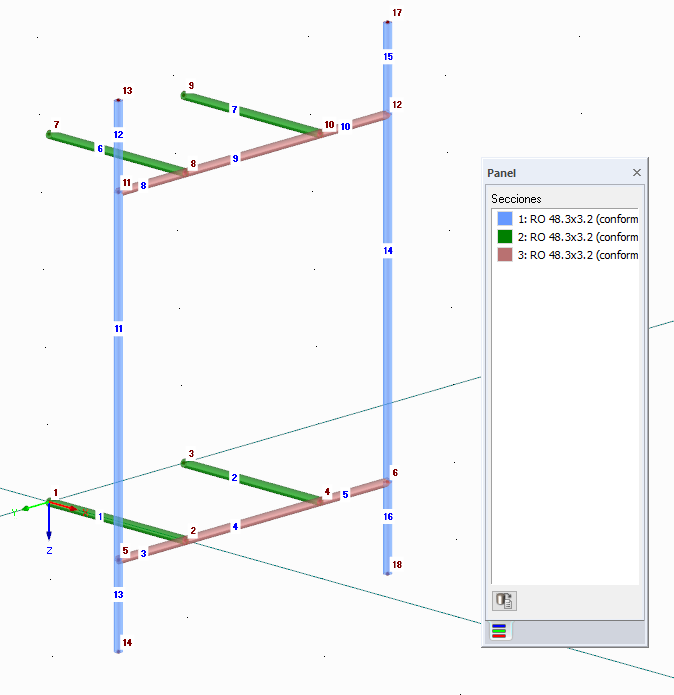Click blue member label 5
This screenshot has height=695, width=674.
[345, 495]
